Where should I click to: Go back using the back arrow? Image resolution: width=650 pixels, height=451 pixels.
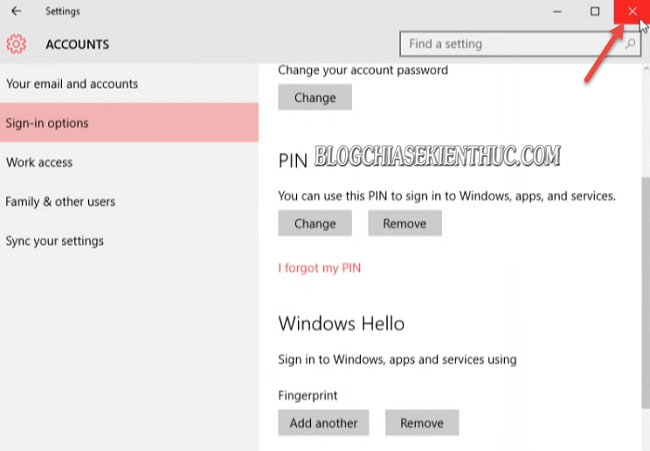point(16,11)
